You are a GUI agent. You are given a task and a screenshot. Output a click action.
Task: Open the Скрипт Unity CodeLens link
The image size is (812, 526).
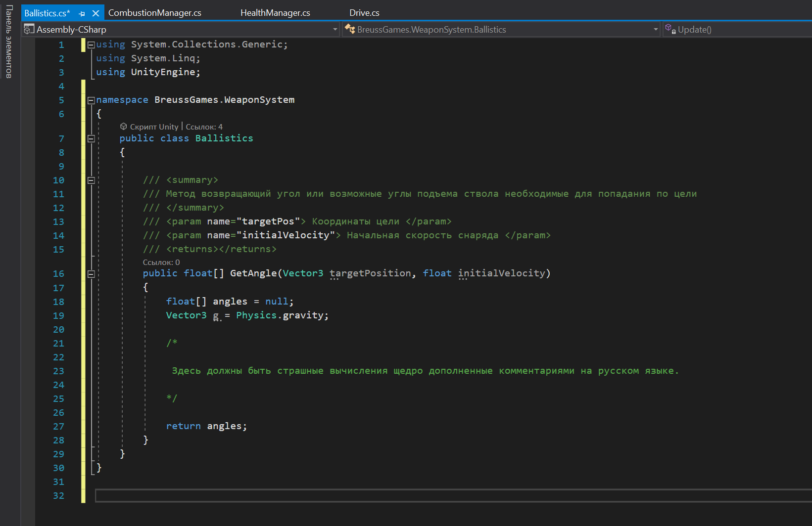(154, 127)
